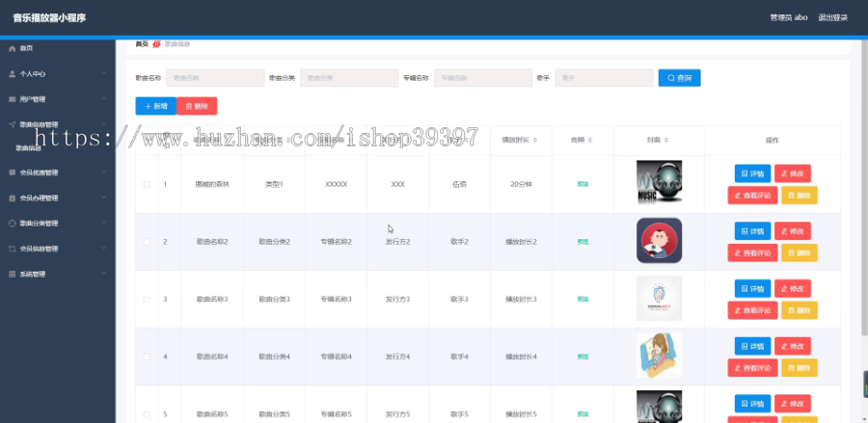Image resolution: width=868 pixels, height=423 pixels.
Task: Click the 歌手 search input field
Action: coord(605,78)
